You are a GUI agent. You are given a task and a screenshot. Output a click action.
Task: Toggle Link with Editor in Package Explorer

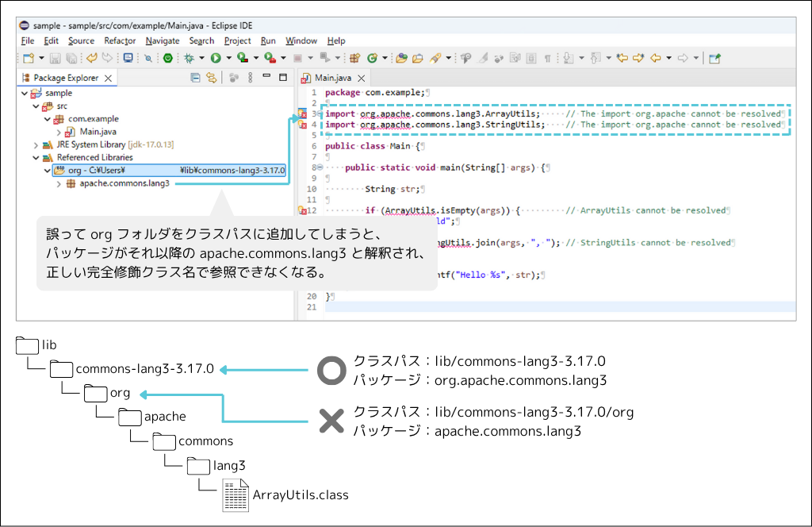[x=211, y=78]
